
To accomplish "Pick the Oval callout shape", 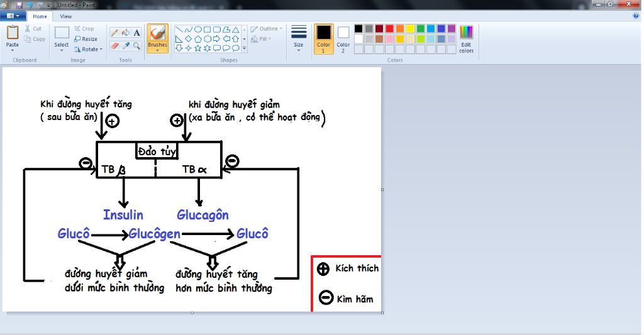I will pyautogui.click(x=226, y=48).
